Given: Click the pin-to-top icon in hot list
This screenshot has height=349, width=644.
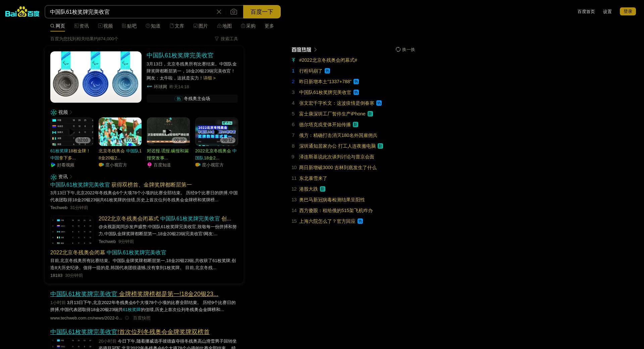Looking at the screenshot, I should pyautogui.click(x=293, y=60).
